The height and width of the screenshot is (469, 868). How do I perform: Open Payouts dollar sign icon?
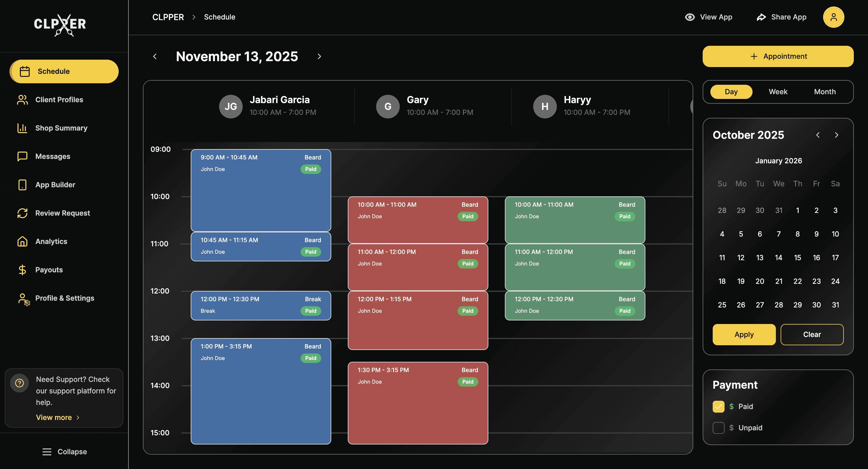tap(22, 270)
